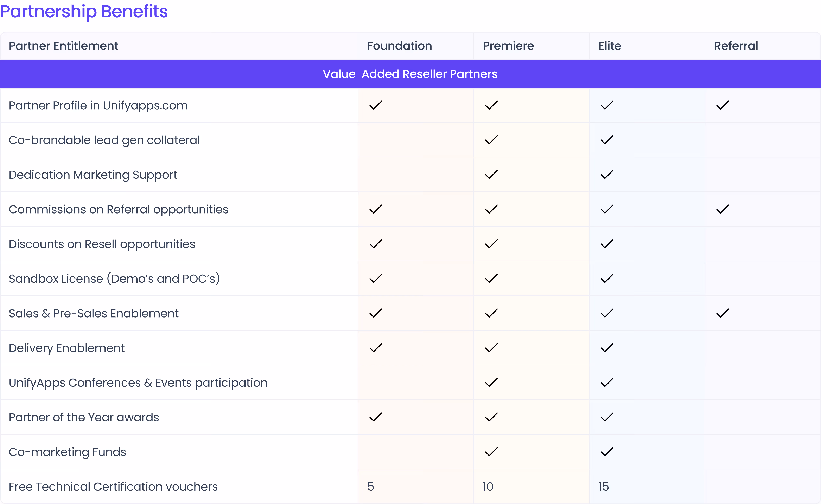
Task: Click Foundation checkmark for Partner Profile row
Action: click(x=376, y=105)
